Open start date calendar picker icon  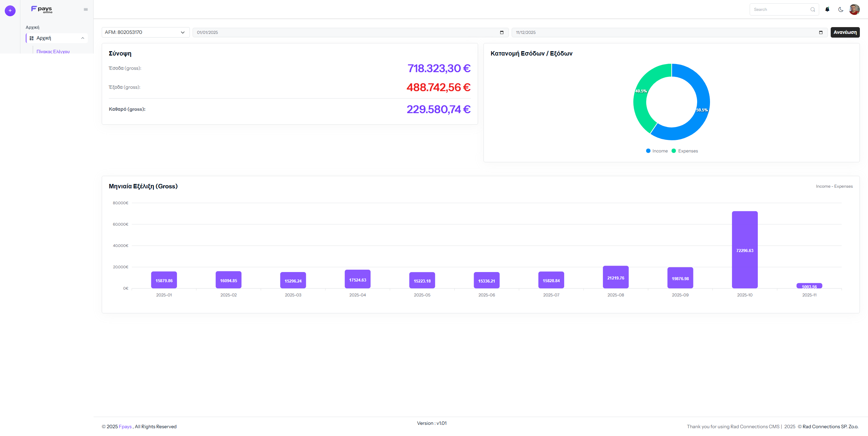point(502,33)
